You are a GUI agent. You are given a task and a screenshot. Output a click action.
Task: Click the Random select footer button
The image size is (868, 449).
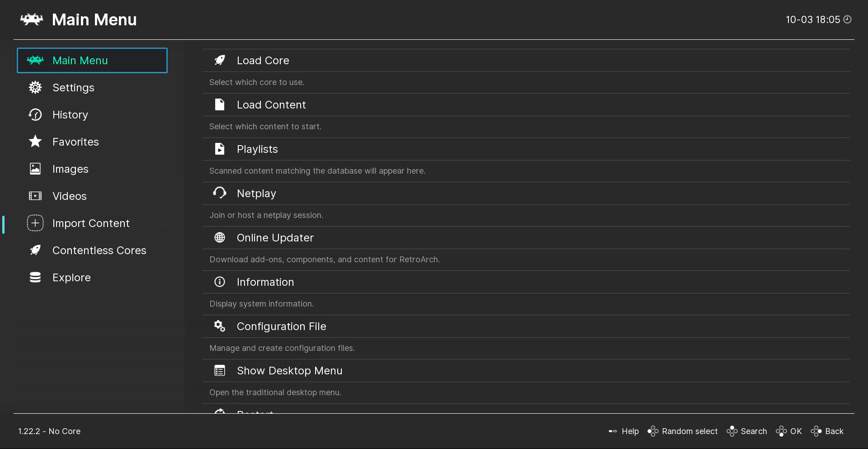pyautogui.click(x=683, y=431)
